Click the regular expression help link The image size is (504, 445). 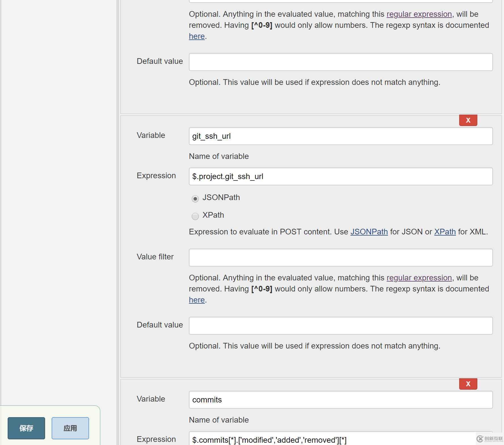(x=419, y=14)
